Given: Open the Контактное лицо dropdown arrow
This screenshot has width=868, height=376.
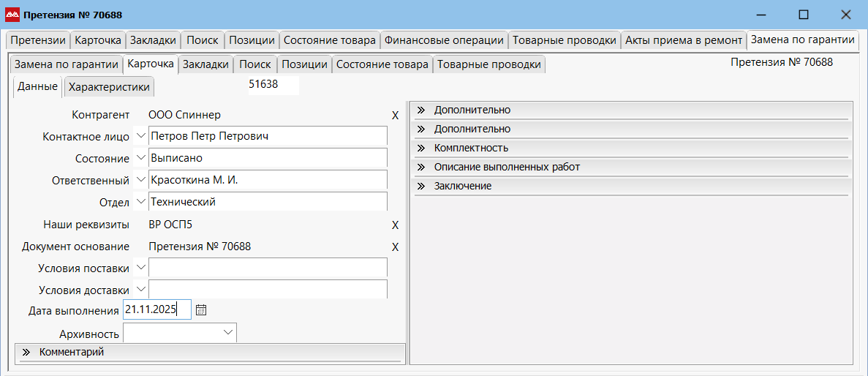Looking at the screenshot, I should pyautogui.click(x=140, y=136).
